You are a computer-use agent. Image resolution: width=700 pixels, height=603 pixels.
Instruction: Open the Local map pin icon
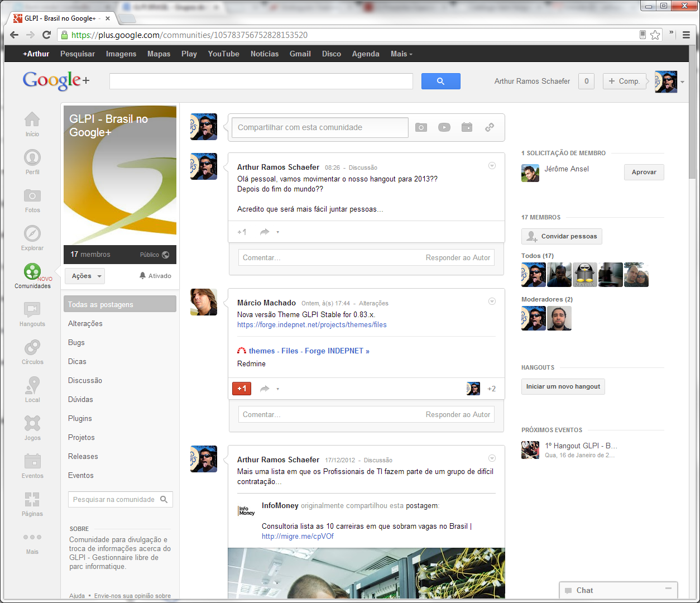[x=32, y=385]
